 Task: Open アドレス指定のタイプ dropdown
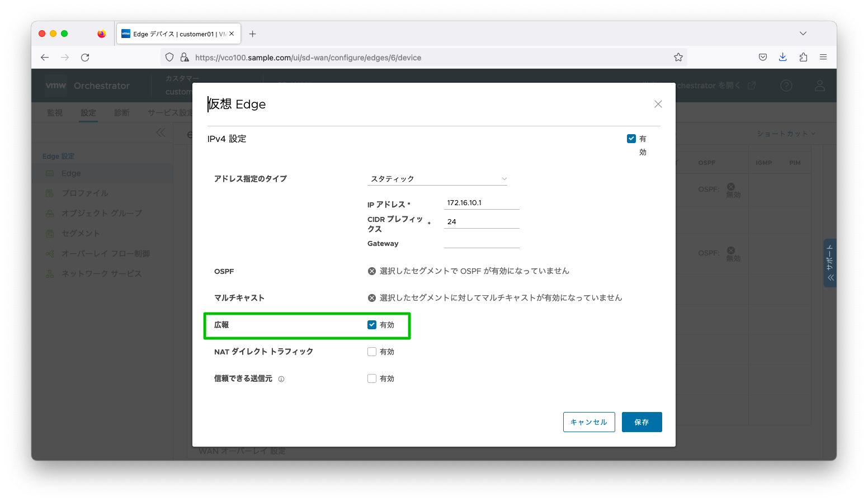click(437, 179)
